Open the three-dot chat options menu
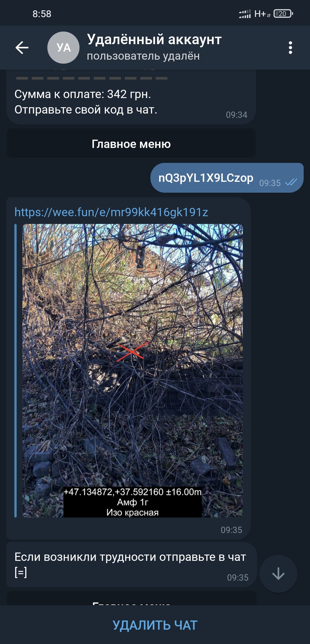Viewport: 310px width, 644px height. [290, 48]
